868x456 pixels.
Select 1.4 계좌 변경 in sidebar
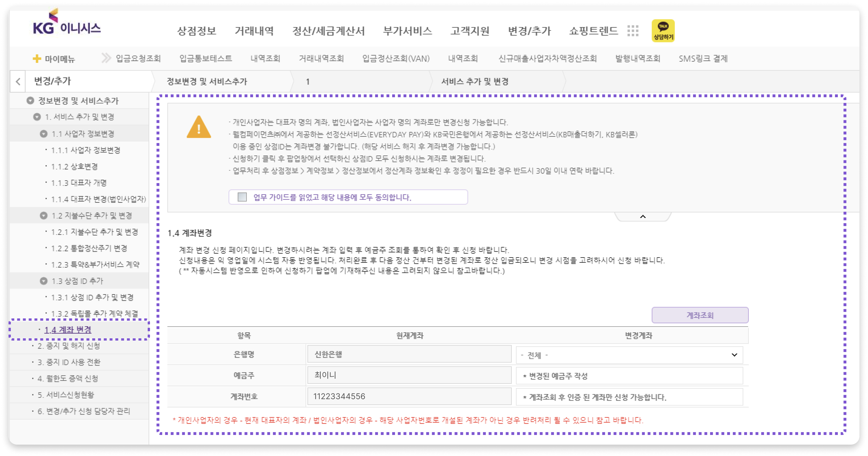pos(68,329)
